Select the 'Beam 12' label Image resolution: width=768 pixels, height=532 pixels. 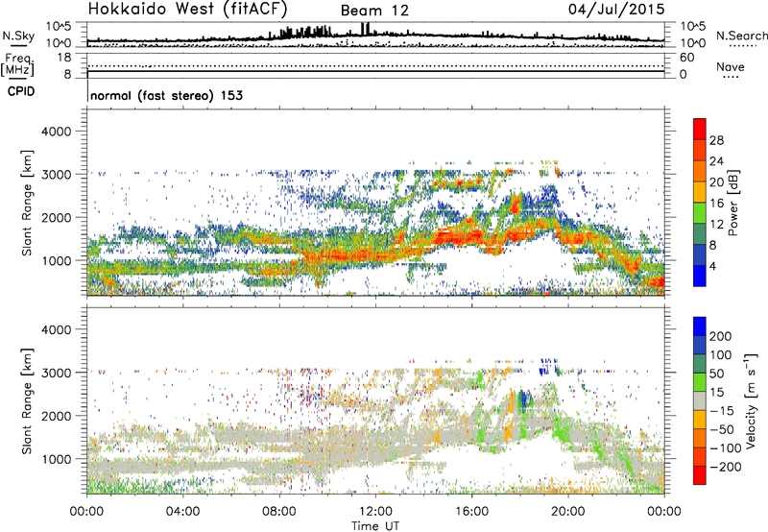click(374, 11)
